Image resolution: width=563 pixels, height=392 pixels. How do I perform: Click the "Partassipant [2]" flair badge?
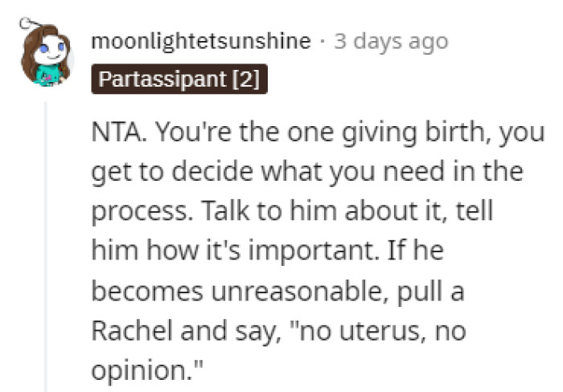point(177,80)
